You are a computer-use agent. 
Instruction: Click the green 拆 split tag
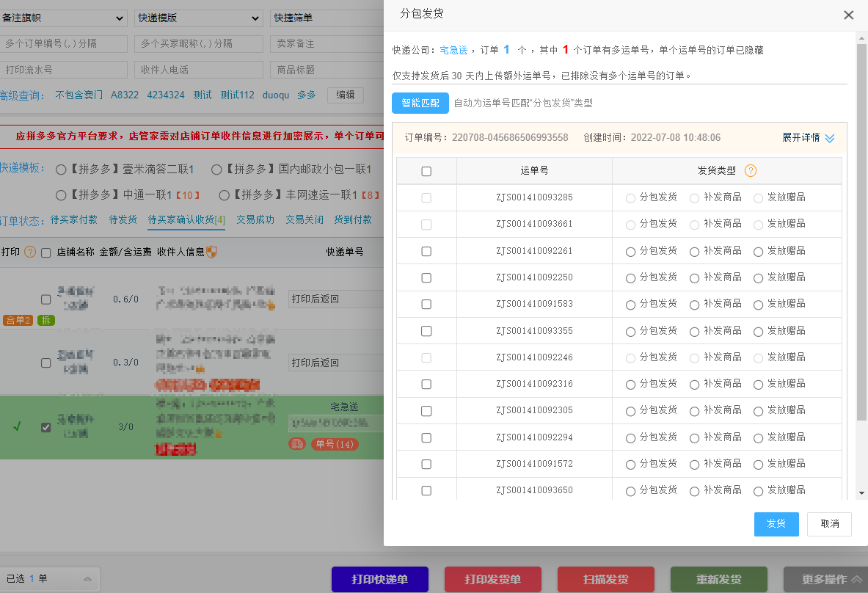pyautogui.click(x=46, y=320)
